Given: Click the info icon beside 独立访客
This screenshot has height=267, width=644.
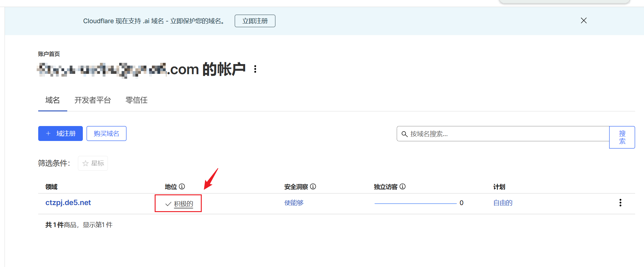Looking at the screenshot, I should pos(403,186).
